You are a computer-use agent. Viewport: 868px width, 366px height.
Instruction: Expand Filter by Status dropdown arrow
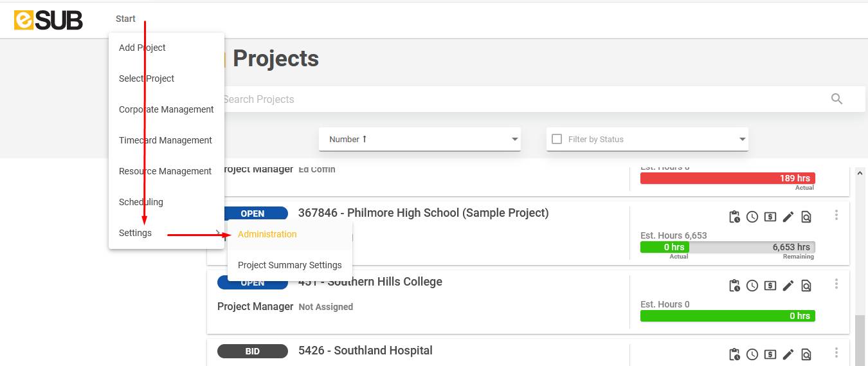[743, 139]
